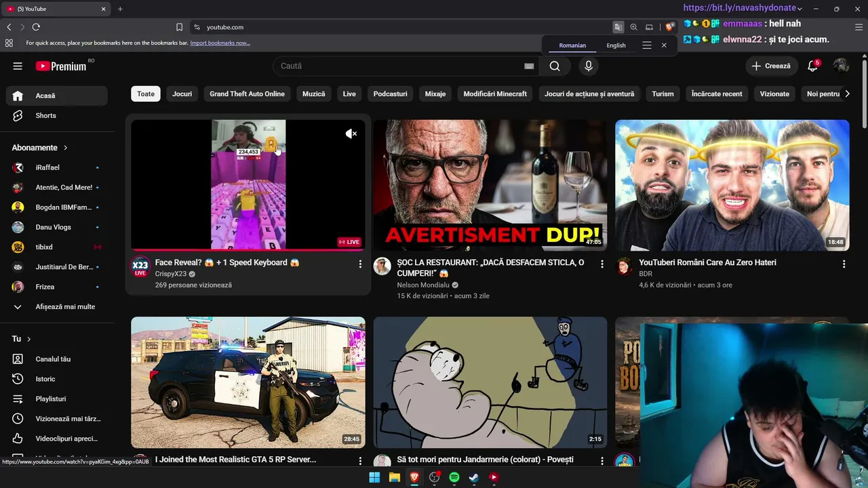Open the Abonamente section
The width and height of the screenshot is (868, 488).
tap(40, 148)
